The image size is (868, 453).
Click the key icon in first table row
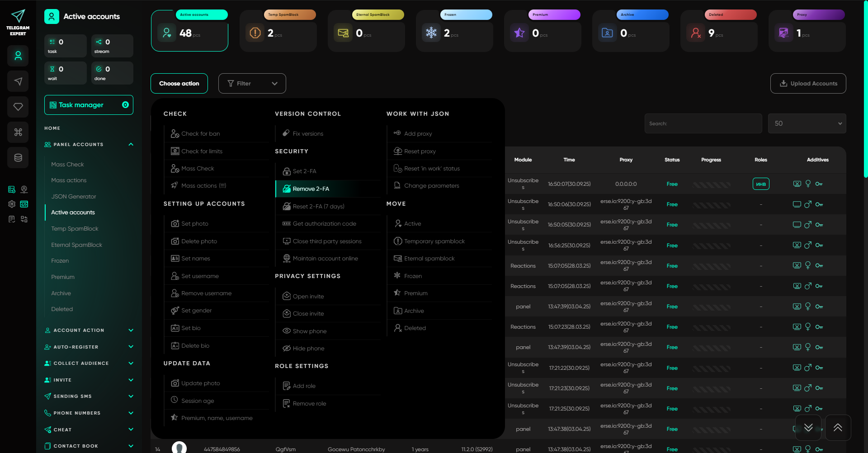click(819, 184)
